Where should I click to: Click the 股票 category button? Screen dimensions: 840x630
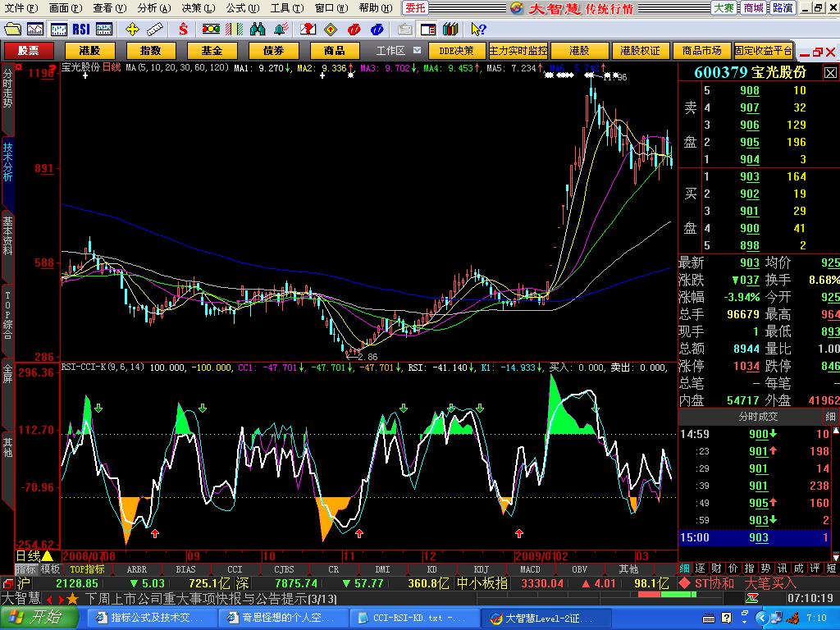(29, 50)
